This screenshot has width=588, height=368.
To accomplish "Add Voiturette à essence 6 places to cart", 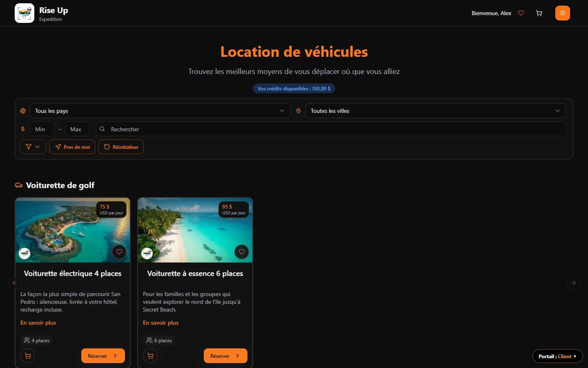I will [x=150, y=356].
